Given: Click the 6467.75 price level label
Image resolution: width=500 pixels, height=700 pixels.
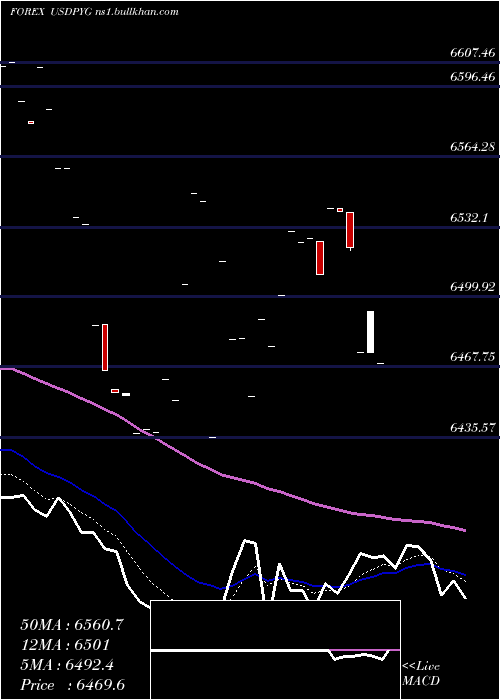Looking at the screenshot, I should [x=473, y=357].
